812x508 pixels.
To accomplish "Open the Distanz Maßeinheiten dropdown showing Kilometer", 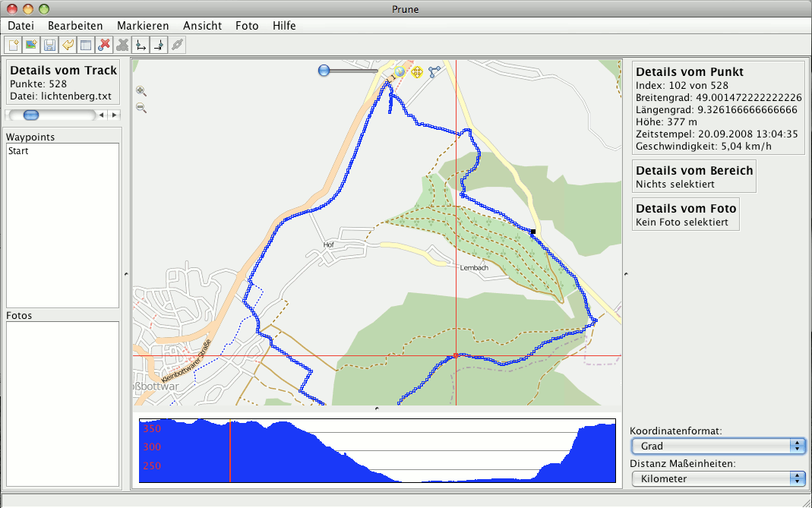I will pos(718,478).
